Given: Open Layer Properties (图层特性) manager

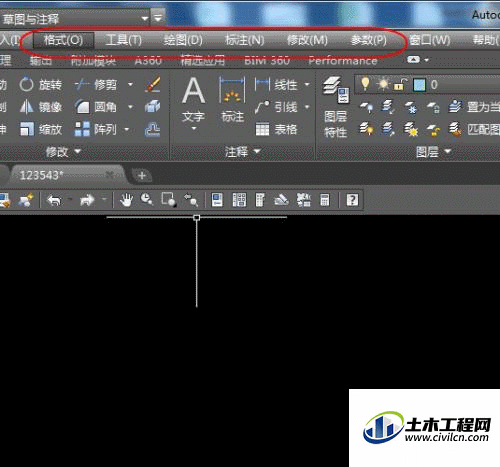Looking at the screenshot, I should pos(336,107).
